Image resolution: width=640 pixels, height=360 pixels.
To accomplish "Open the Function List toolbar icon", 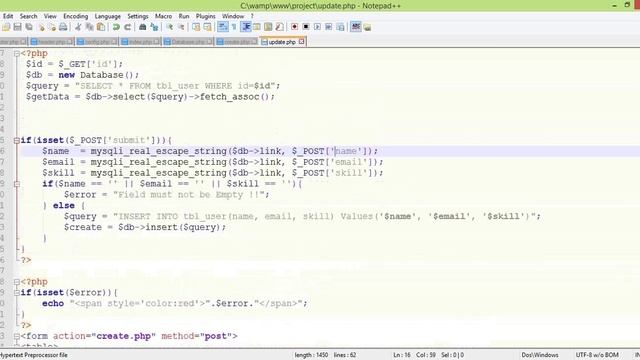I will coord(280,27).
